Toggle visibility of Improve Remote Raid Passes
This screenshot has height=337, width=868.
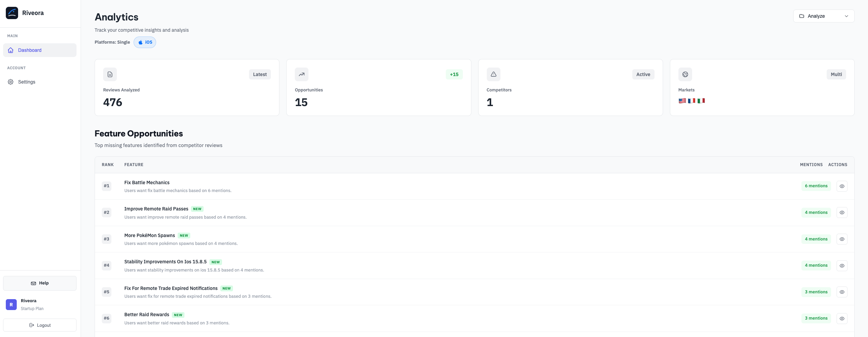[x=842, y=212]
